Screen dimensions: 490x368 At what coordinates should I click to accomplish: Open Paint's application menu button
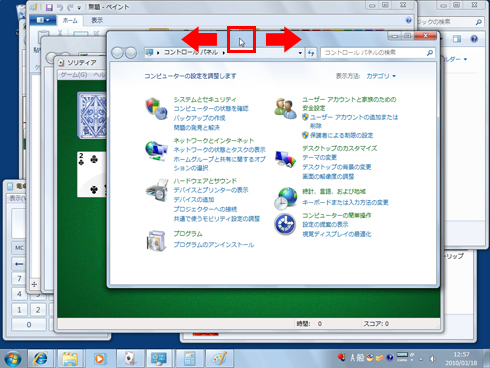[x=43, y=20]
